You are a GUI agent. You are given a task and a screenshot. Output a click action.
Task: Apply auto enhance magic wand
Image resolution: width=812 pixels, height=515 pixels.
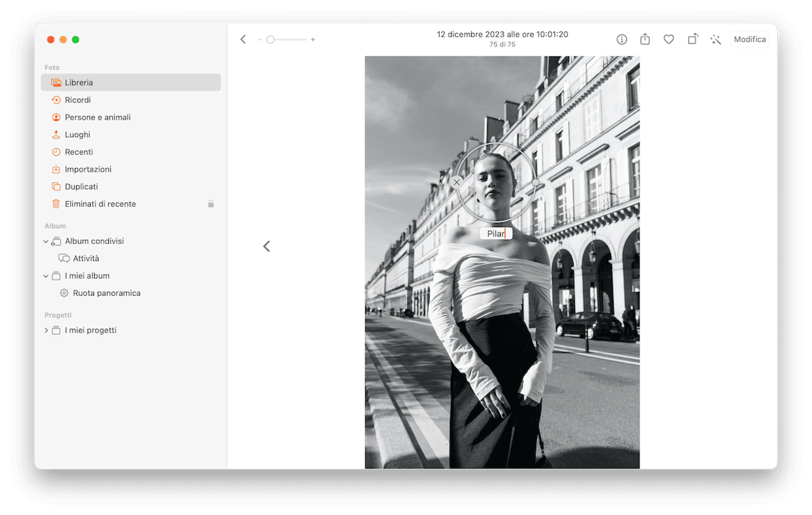point(716,39)
